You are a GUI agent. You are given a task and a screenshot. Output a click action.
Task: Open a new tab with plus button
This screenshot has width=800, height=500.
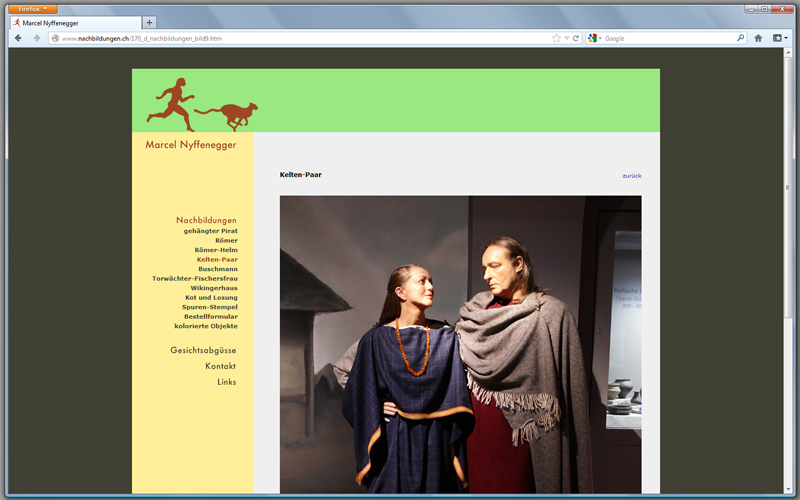149,22
